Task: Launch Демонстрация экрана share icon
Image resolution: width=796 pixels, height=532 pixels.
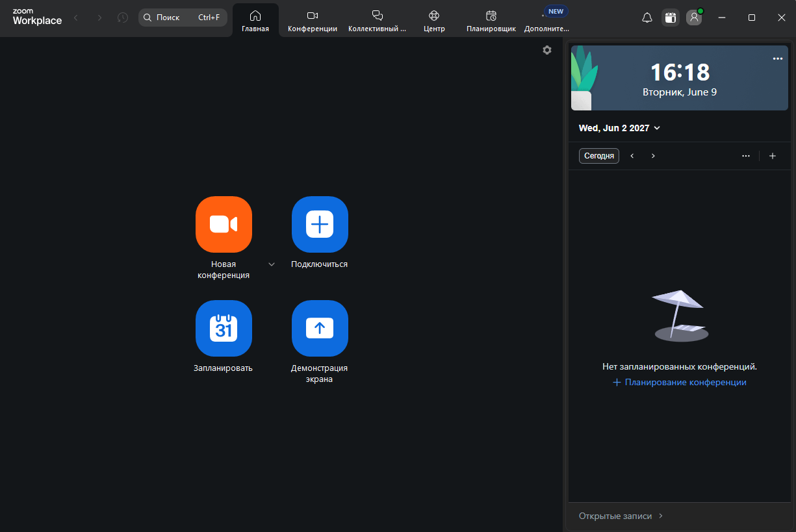Action: 320,328
